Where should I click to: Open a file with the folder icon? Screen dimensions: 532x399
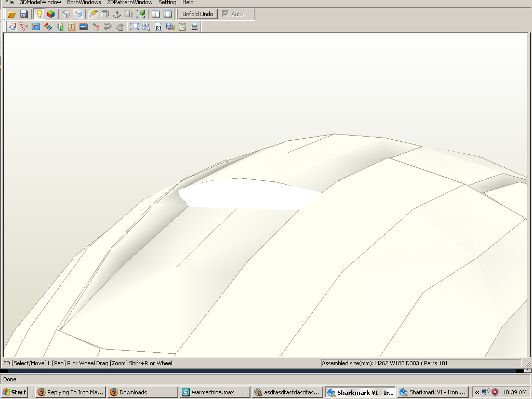point(11,14)
